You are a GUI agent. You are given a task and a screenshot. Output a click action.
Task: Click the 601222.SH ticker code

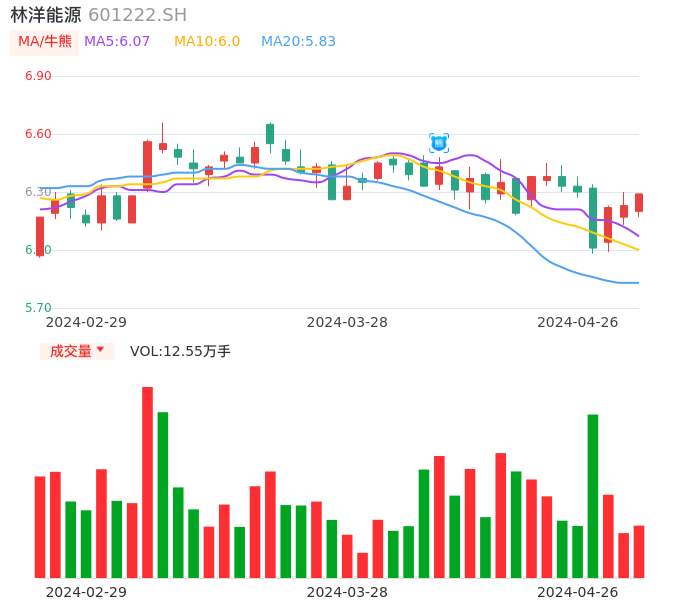coord(137,15)
